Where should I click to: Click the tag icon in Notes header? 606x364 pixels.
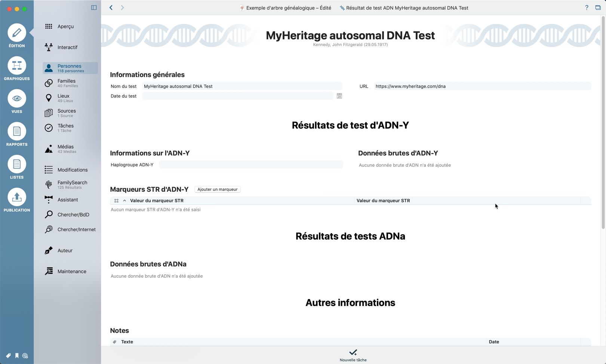point(115,342)
